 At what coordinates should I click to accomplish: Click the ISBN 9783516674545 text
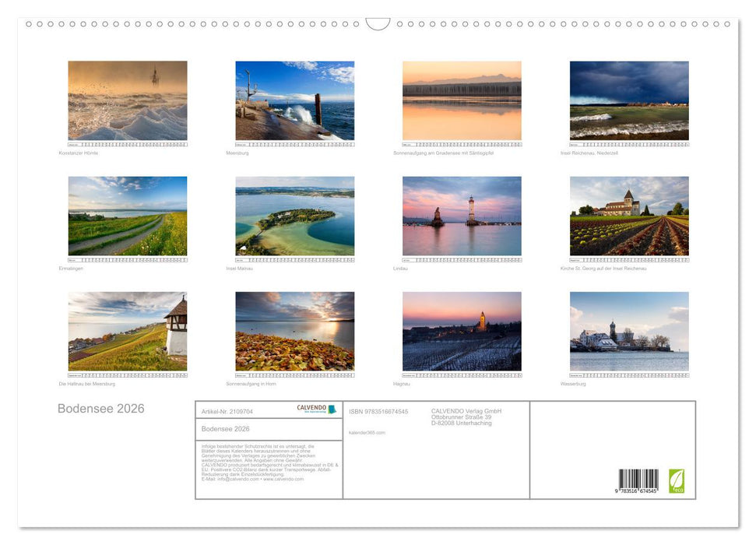(382, 410)
